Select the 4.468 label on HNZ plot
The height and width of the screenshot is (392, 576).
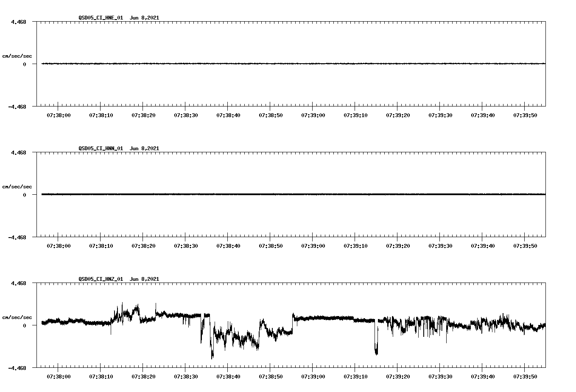[19, 283]
